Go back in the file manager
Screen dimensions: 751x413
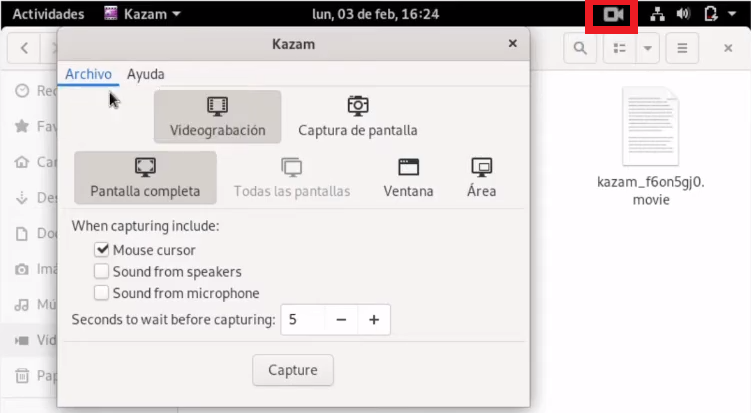[24, 48]
